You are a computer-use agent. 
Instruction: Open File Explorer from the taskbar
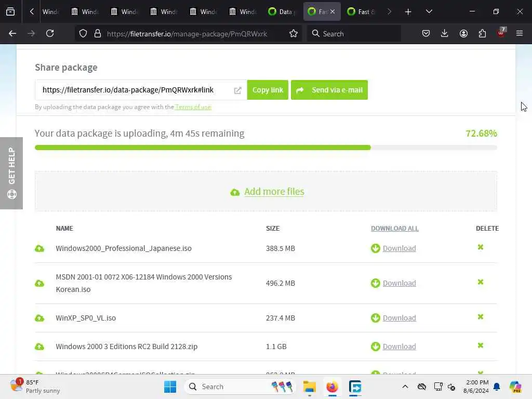(310, 387)
